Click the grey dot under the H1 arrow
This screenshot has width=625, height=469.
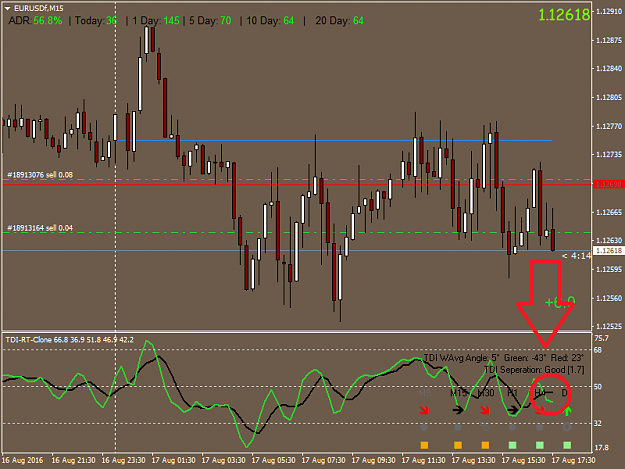coord(512,427)
